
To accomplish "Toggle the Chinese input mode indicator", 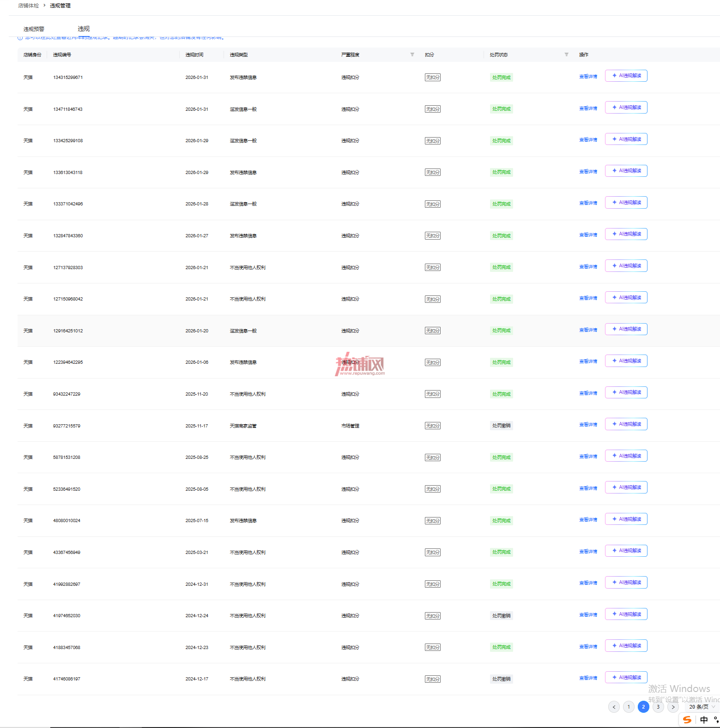I will 704,720.
